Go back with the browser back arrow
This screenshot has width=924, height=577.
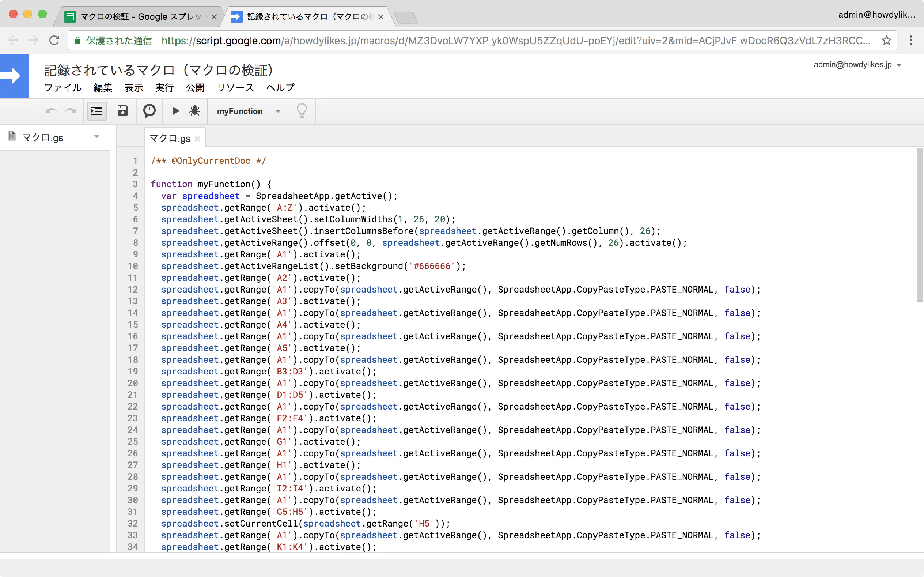(13, 40)
